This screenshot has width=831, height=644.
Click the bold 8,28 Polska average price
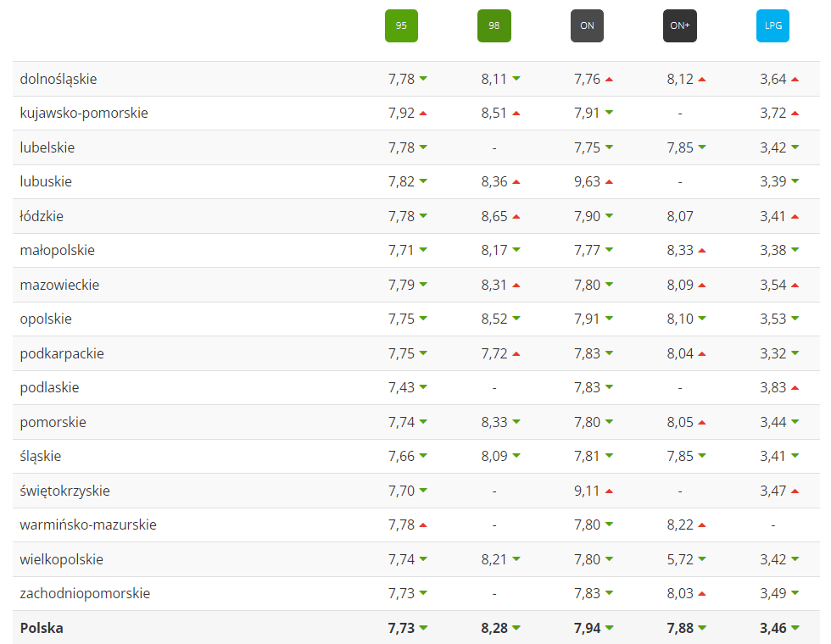[494, 628]
